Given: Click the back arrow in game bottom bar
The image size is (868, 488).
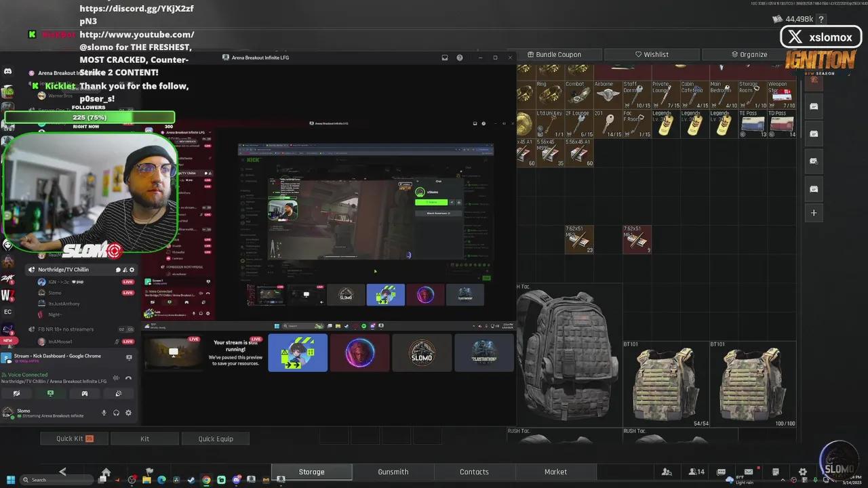Looking at the screenshot, I should pyautogui.click(x=62, y=472).
